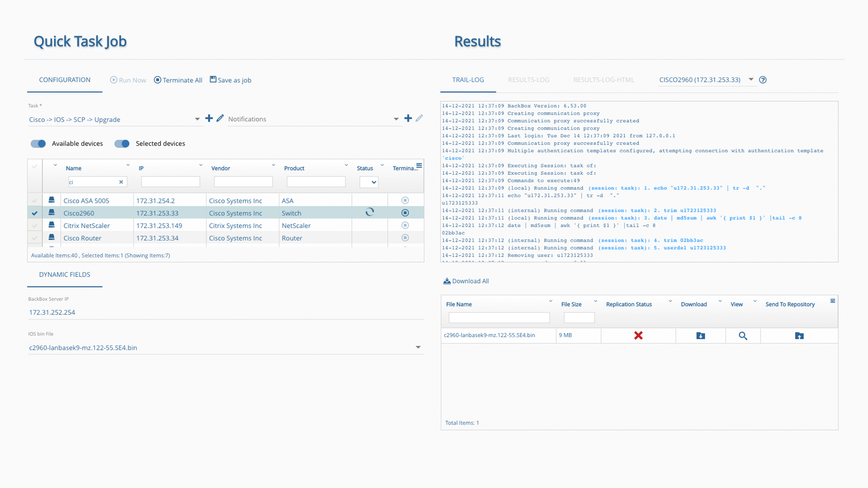Click the add task plus icon
The height and width of the screenshot is (488, 868).
[x=209, y=118]
